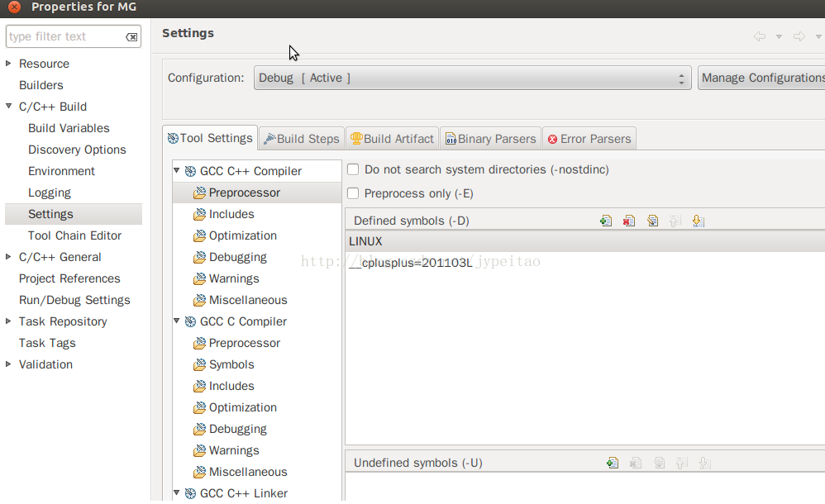
Task: Click the Manage Configurations button
Action: click(x=761, y=78)
